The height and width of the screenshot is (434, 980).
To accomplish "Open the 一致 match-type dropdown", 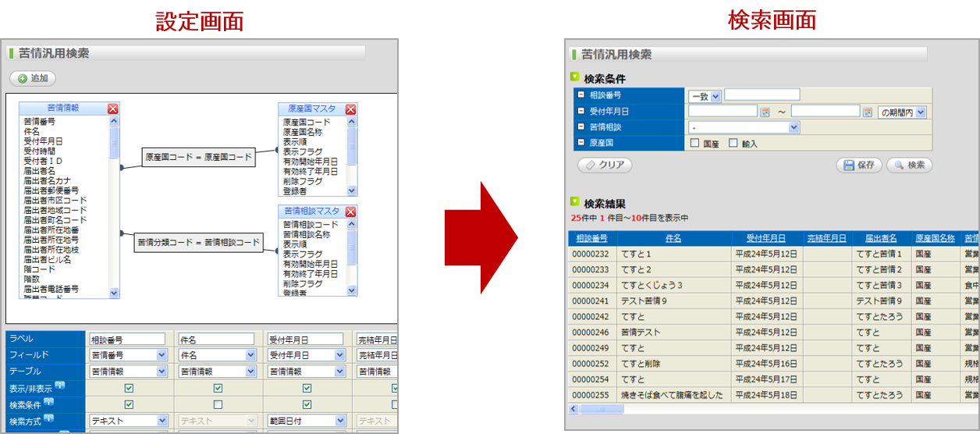I will click(x=705, y=96).
